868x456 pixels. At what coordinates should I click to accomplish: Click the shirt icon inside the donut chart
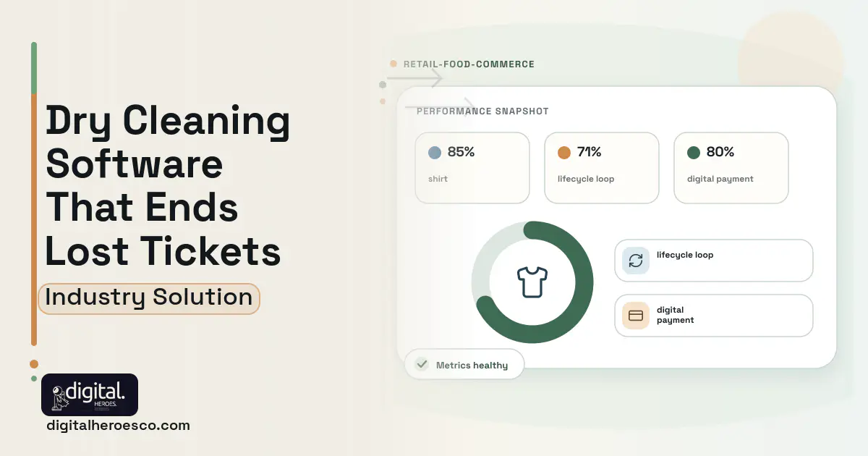point(532,282)
